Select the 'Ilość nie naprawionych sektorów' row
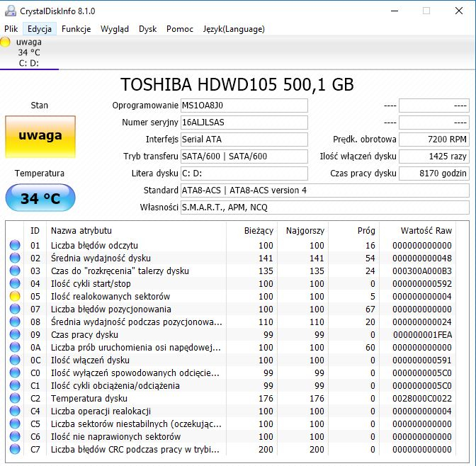This screenshot has width=476, height=466. 231,436
